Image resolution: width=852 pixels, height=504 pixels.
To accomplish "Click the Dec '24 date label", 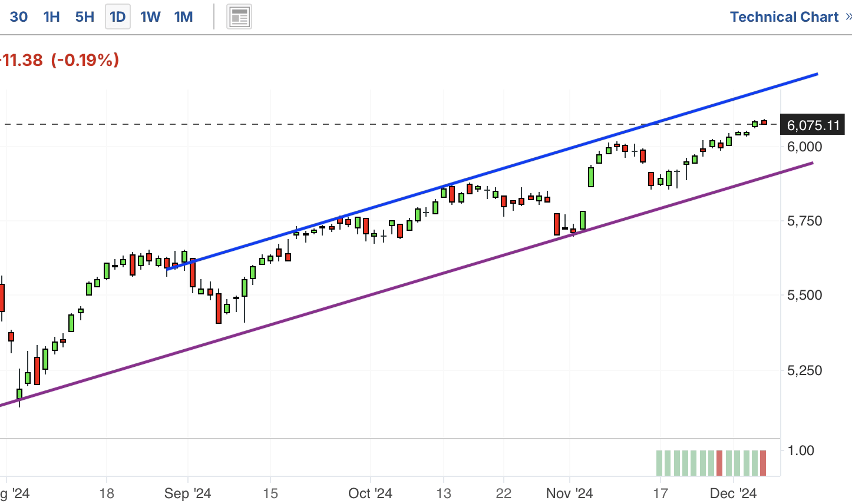I will [733, 493].
